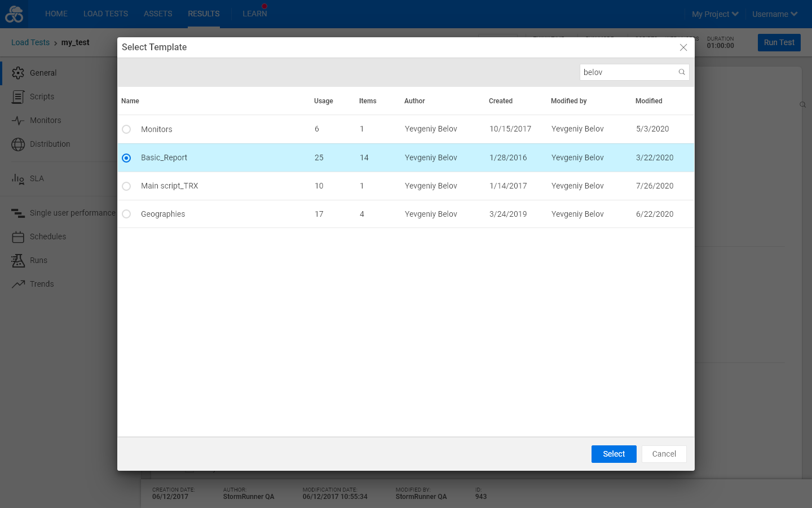Open the Scripts sidebar icon
This screenshot has height=508, width=812.
18,97
